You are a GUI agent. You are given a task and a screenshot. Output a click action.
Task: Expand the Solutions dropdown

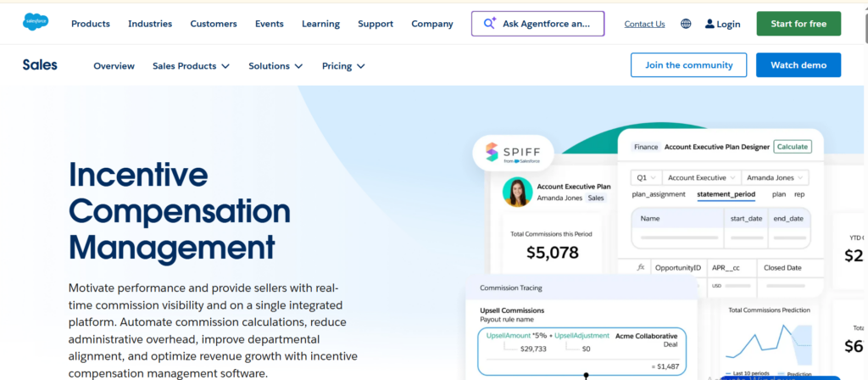coord(275,66)
